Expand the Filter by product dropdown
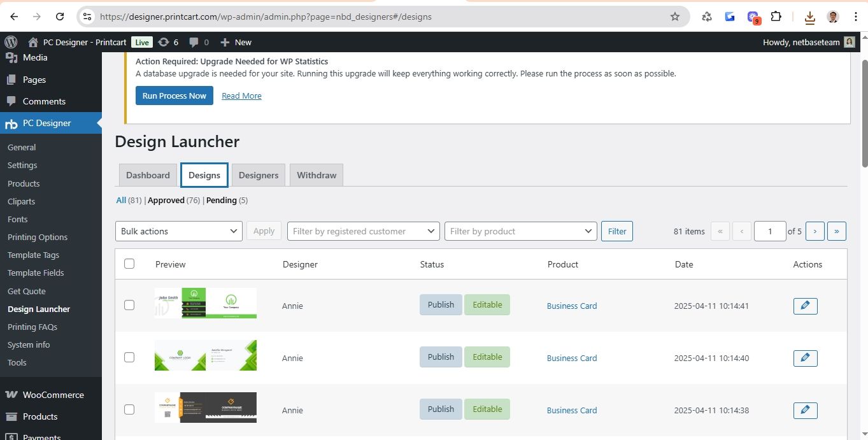868x440 pixels. coord(520,231)
